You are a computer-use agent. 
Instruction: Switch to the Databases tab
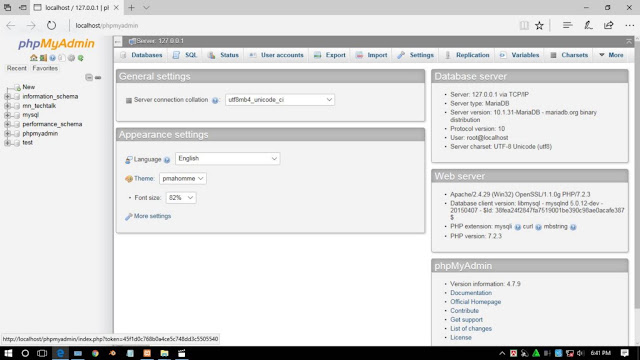tap(141, 55)
